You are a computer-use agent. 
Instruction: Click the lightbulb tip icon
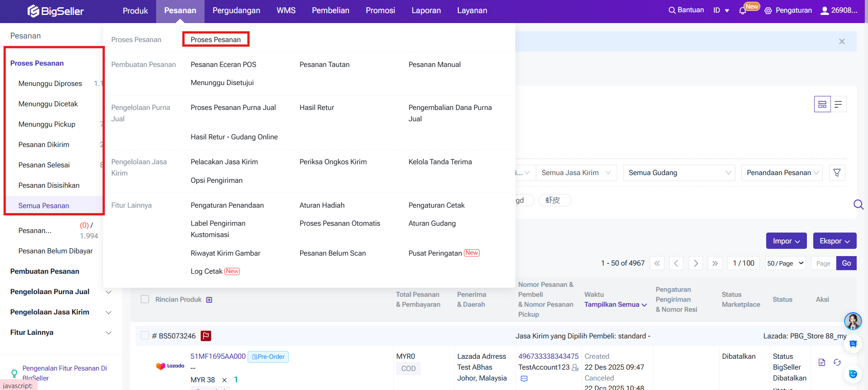pyautogui.click(x=14, y=373)
